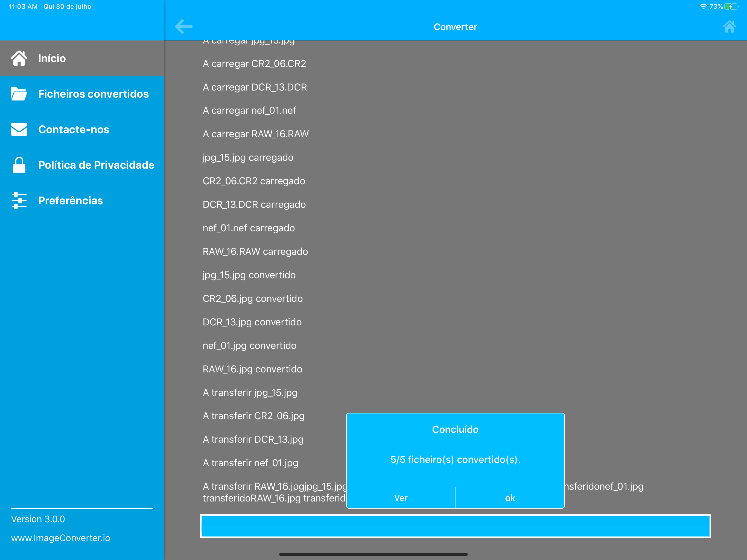This screenshot has height=560, width=747.
Task: Click the envelope icon in sidebar
Action: pos(19,129)
